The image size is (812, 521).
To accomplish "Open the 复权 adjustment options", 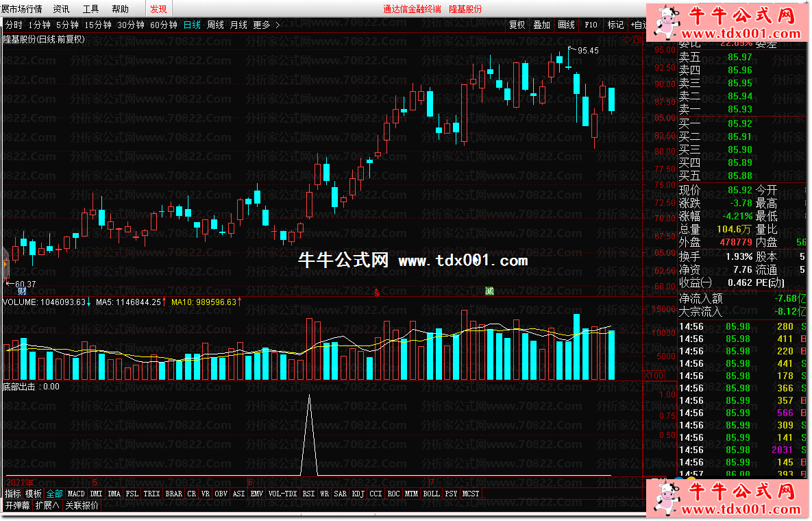I will (517, 25).
